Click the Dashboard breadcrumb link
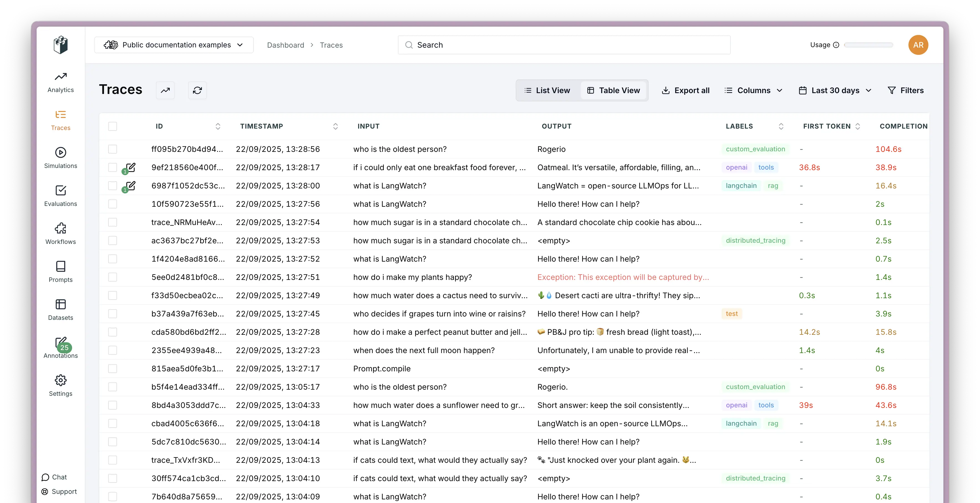The height and width of the screenshot is (503, 980). [x=285, y=45]
